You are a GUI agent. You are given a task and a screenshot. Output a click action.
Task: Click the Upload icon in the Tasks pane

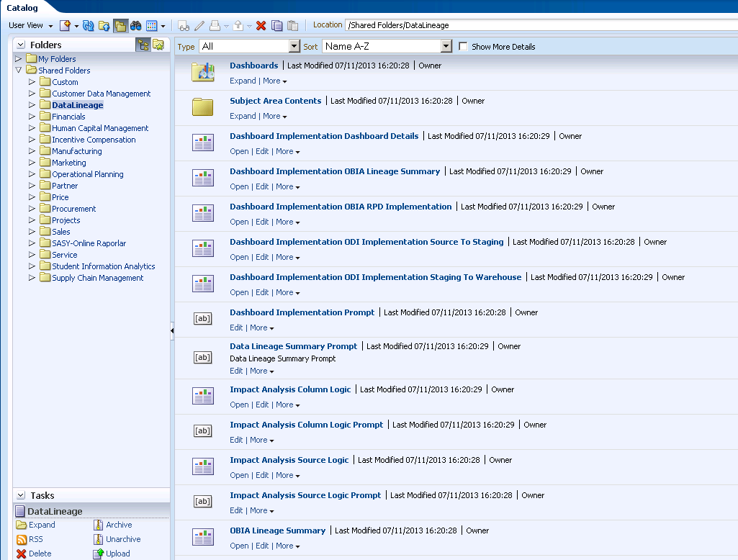[99, 554]
